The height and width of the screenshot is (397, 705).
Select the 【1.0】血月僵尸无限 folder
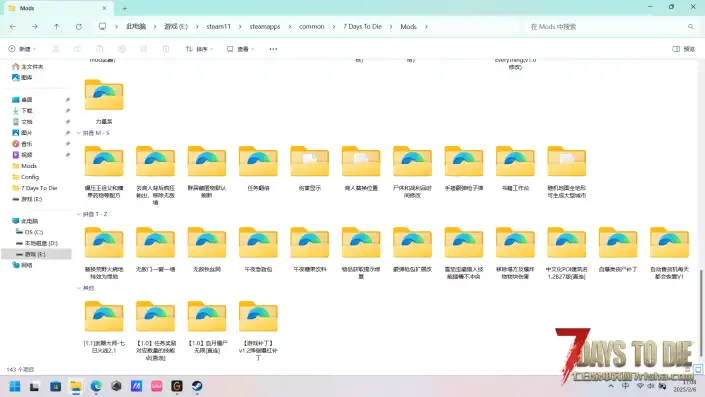coord(207,327)
